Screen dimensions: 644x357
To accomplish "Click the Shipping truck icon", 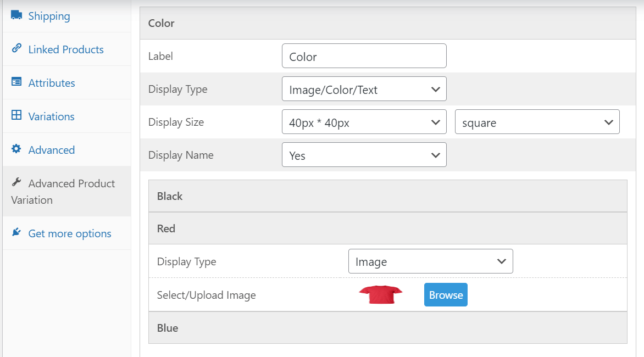I will pos(16,15).
